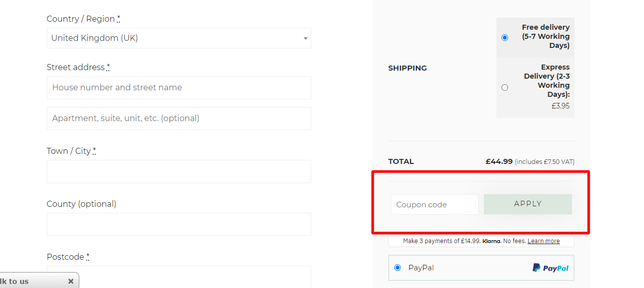Open the Klarna Learn more link

click(x=543, y=241)
